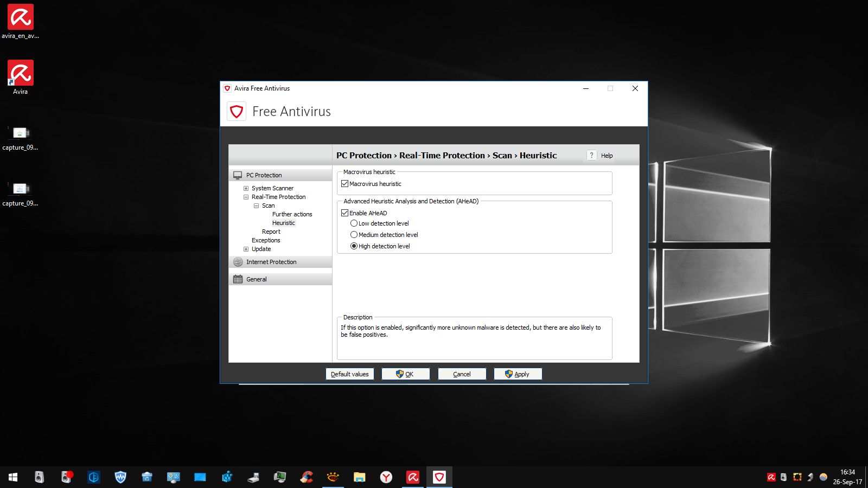Click Avira tray icon in system tray
This screenshot has width=868, height=488.
click(771, 477)
